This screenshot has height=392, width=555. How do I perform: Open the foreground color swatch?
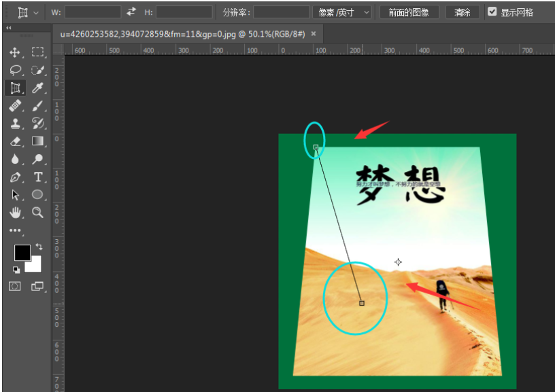[21, 254]
